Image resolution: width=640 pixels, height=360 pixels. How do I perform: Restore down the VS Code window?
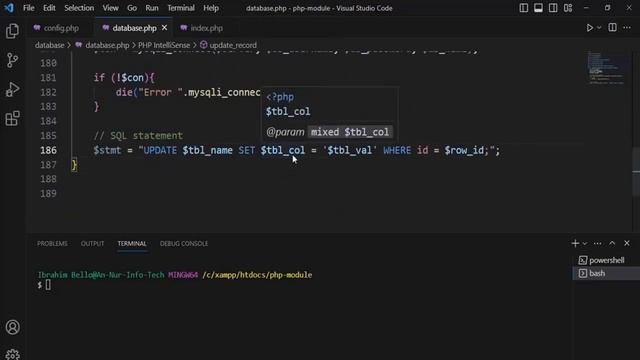pyautogui.click(x=607, y=8)
